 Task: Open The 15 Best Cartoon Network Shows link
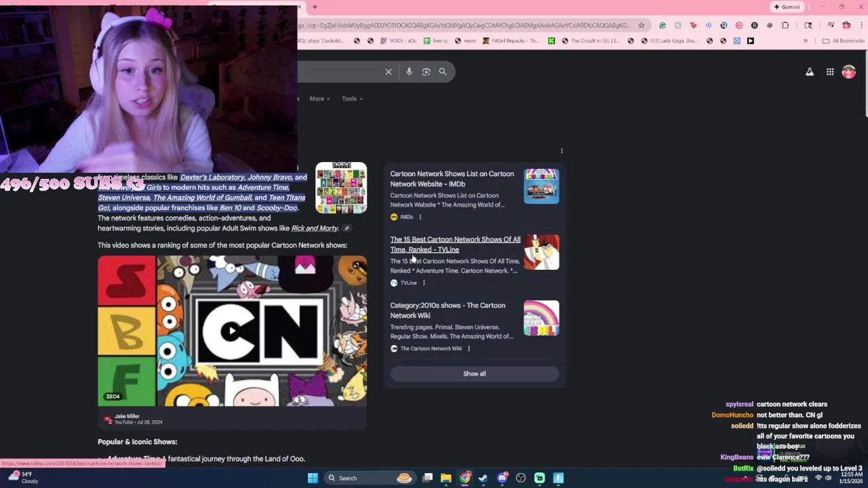point(455,245)
